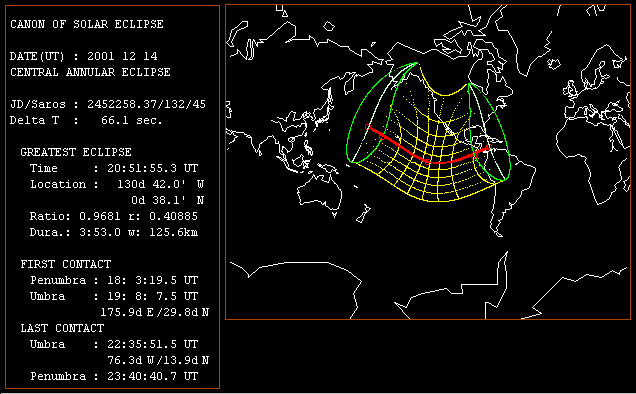
Task: Click the CENTRAL ANNULAR ECLIPSE text
Action: [x=90, y=72]
